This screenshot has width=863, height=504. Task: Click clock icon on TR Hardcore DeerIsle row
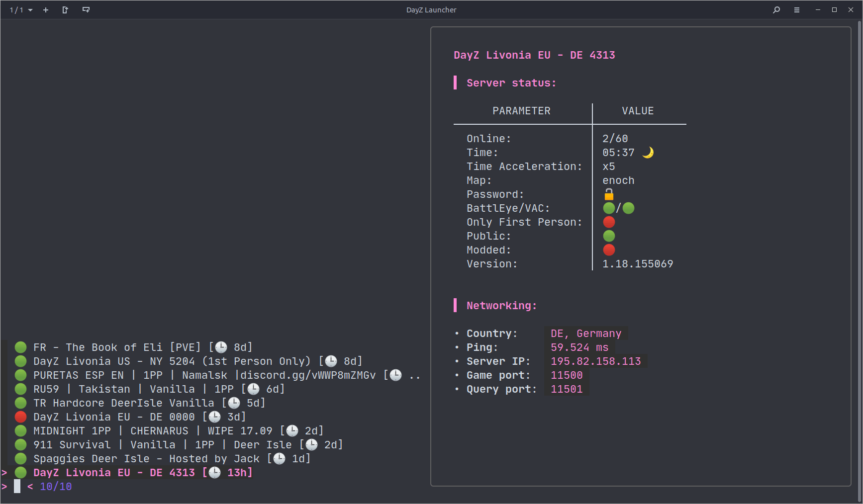pos(234,403)
